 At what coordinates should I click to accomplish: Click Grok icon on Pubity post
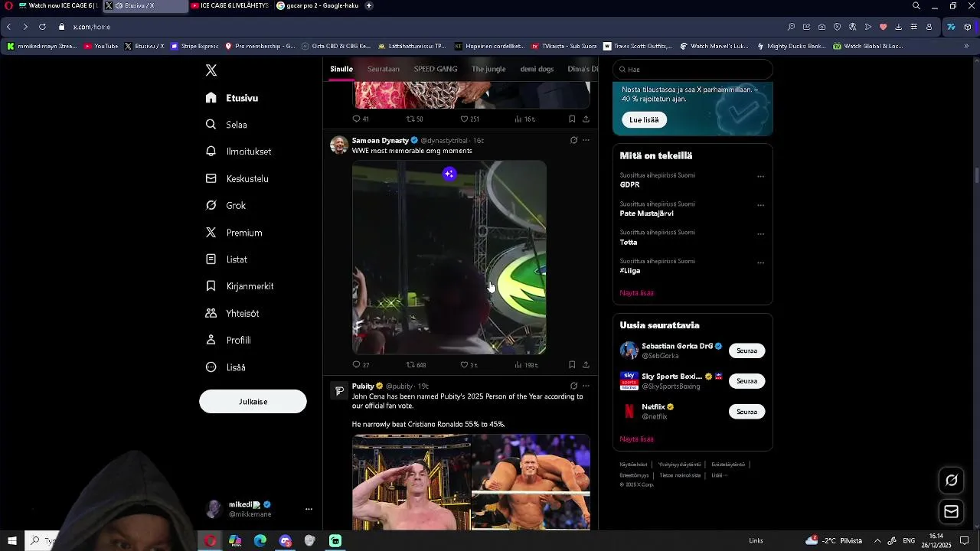point(573,386)
